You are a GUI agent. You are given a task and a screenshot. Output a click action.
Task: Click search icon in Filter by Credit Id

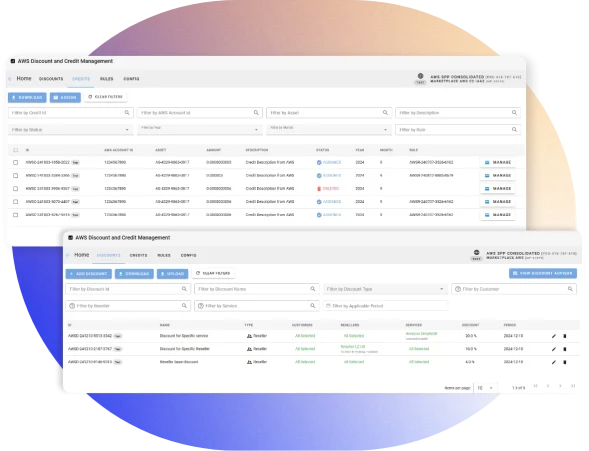(127, 113)
